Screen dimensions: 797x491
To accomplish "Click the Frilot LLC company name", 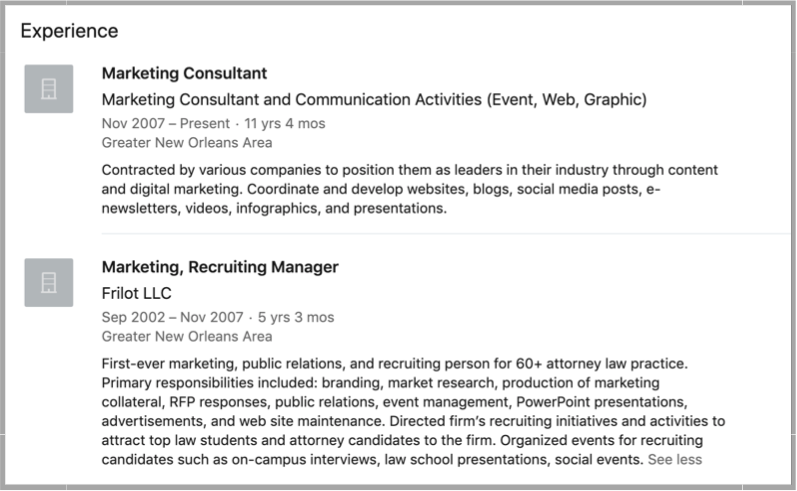I will tap(137, 293).
